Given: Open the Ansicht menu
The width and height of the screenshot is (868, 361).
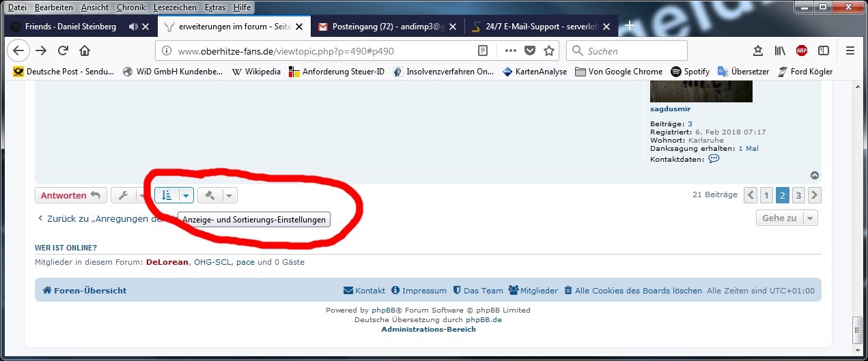Looking at the screenshot, I should tap(94, 7).
